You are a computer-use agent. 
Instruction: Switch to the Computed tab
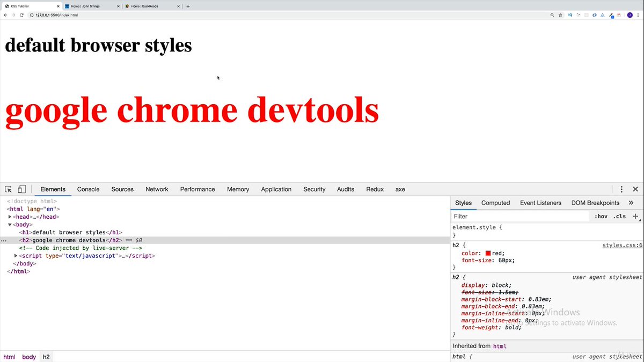(x=495, y=203)
